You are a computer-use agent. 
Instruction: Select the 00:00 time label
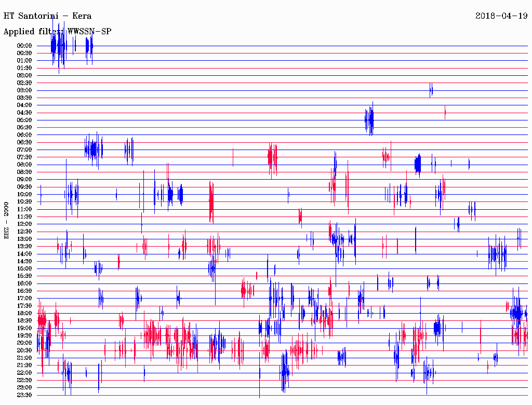click(24, 46)
